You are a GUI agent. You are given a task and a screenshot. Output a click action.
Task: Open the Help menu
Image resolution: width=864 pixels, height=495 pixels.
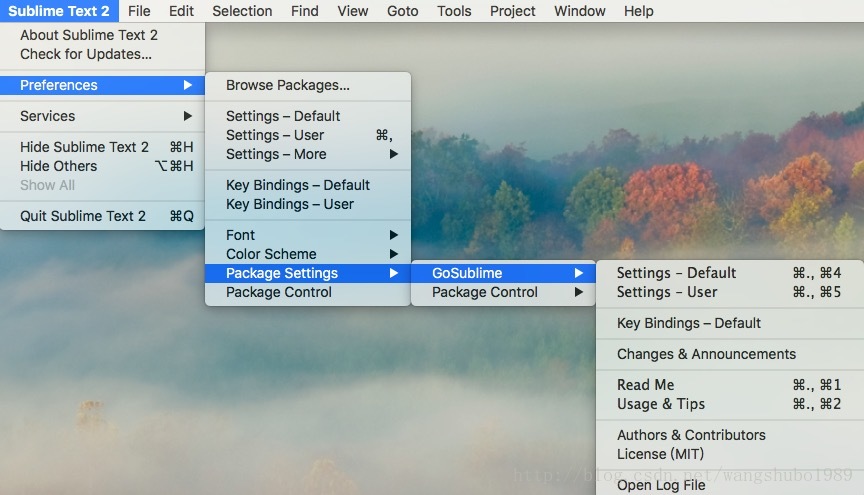pos(639,11)
